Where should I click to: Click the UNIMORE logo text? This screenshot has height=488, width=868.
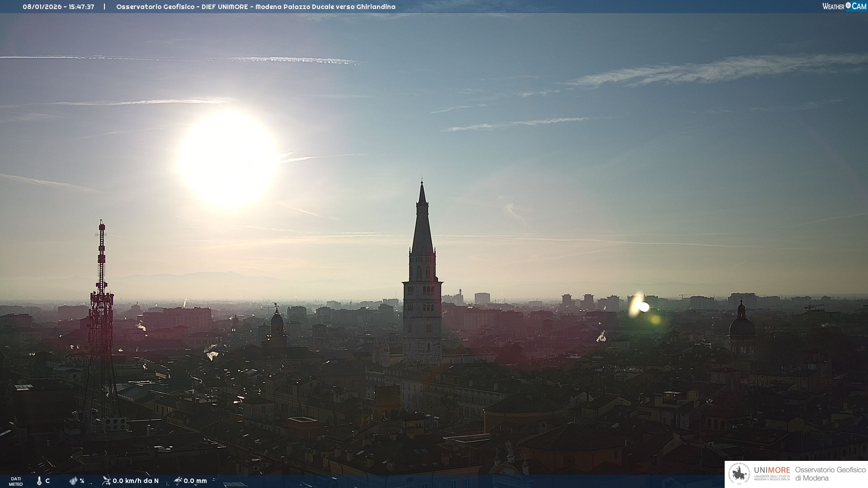(772, 470)
